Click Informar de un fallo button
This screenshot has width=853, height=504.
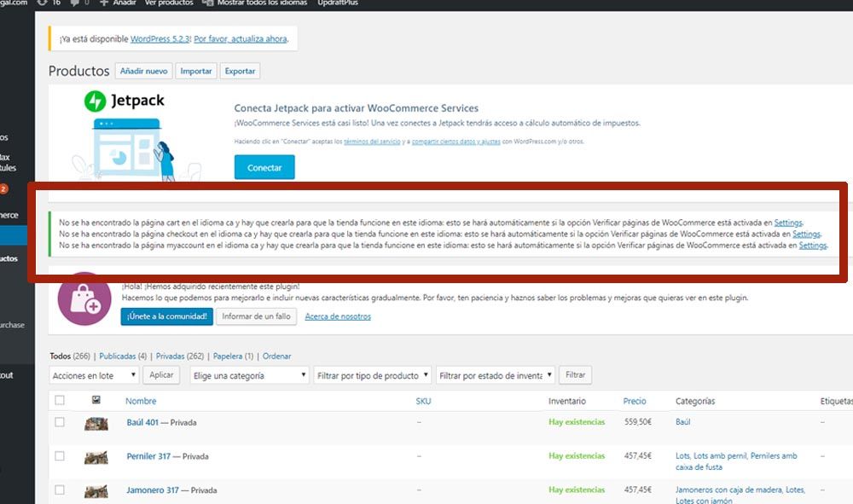(x=256, y=316)
